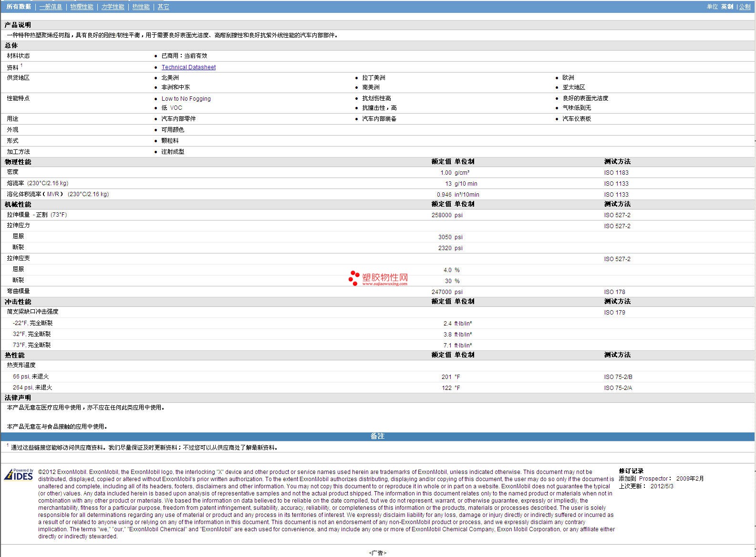Open the Technical Datasheet link
756x557 pixels.
tap(188, 67)
